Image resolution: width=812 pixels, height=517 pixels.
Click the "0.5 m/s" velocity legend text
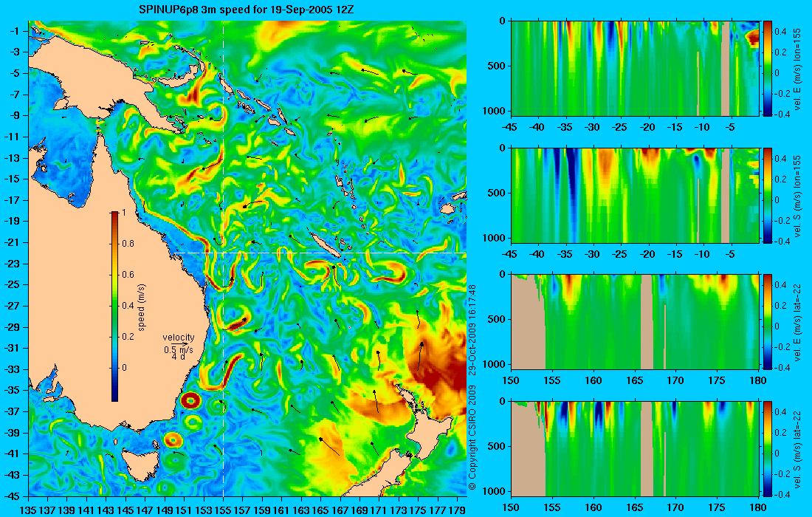tap(178, 350)
